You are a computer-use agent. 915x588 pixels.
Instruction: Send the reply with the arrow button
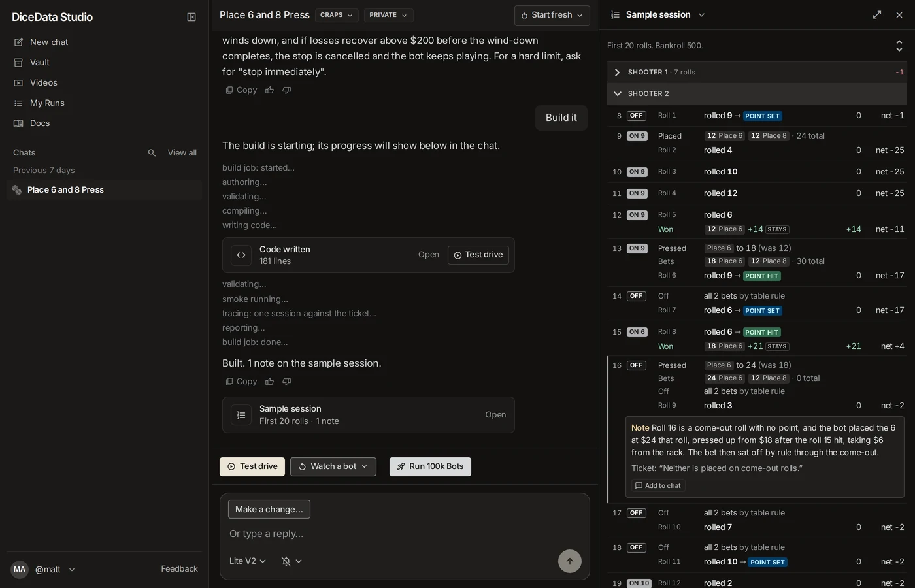click(570, 561)
